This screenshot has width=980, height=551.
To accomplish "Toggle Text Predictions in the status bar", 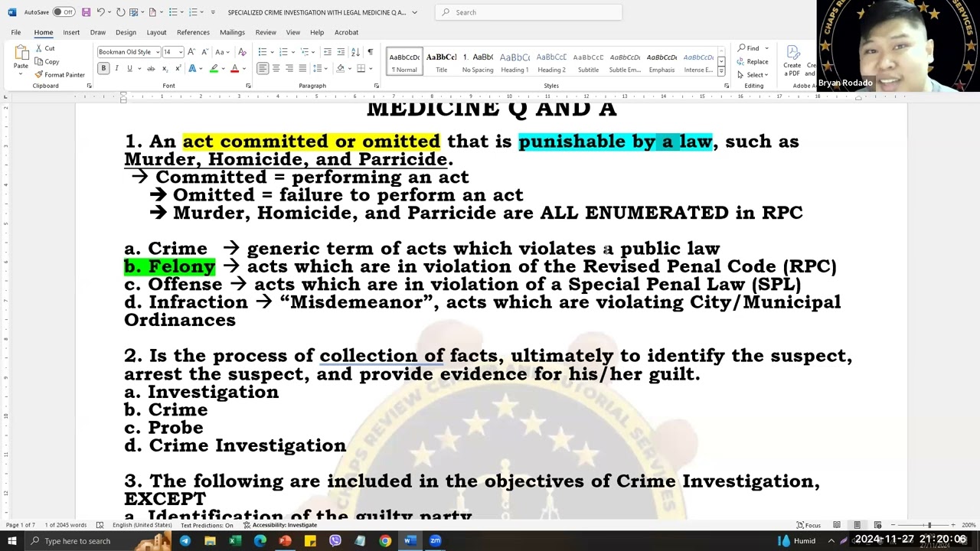I will 207,525.
